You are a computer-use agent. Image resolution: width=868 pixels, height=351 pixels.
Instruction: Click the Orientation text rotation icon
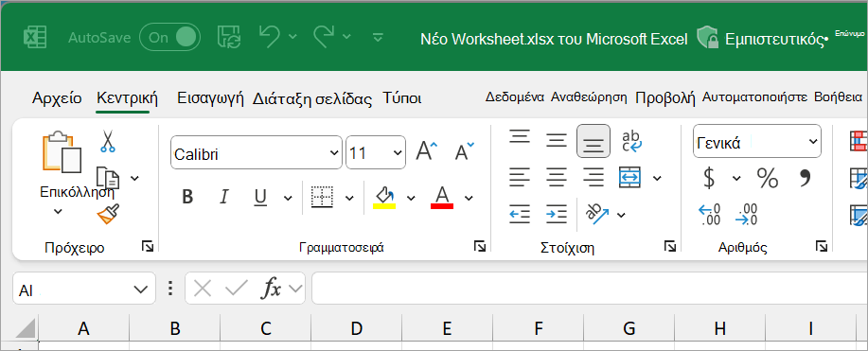point(597,214)
